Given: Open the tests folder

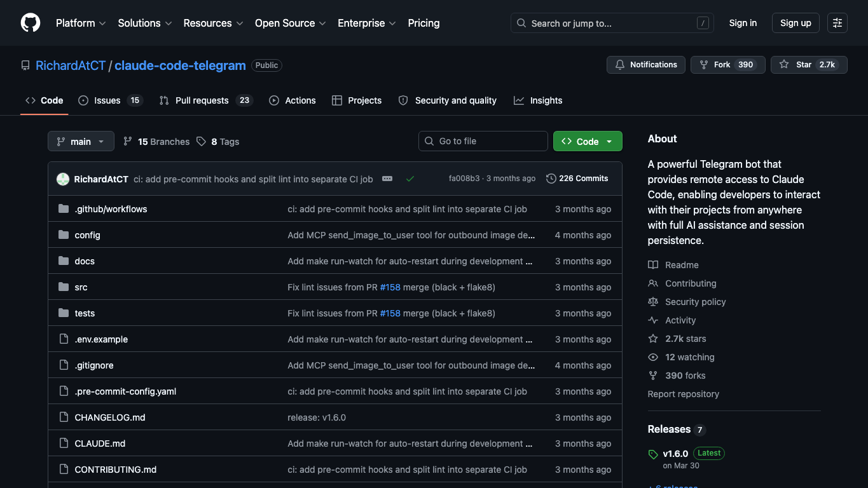Looking at the screenshot, I should (x=85, y=313).
